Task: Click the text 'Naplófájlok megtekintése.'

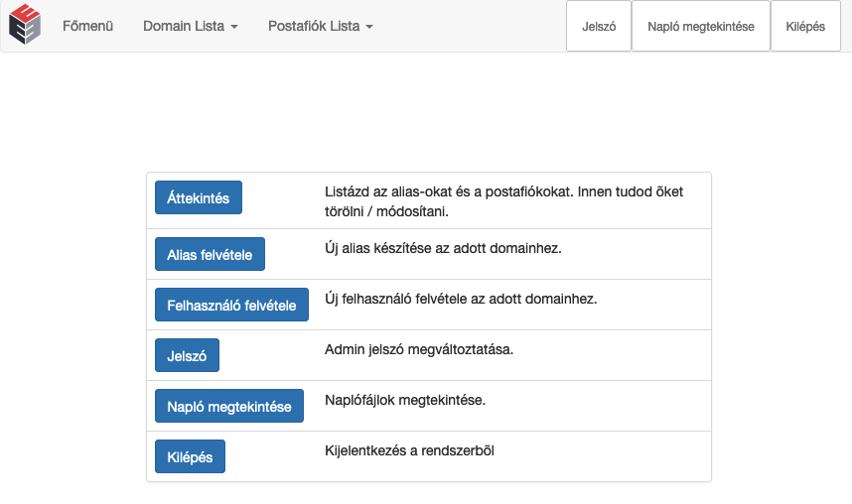Action: pyautogui.click(x=405, y=400)
